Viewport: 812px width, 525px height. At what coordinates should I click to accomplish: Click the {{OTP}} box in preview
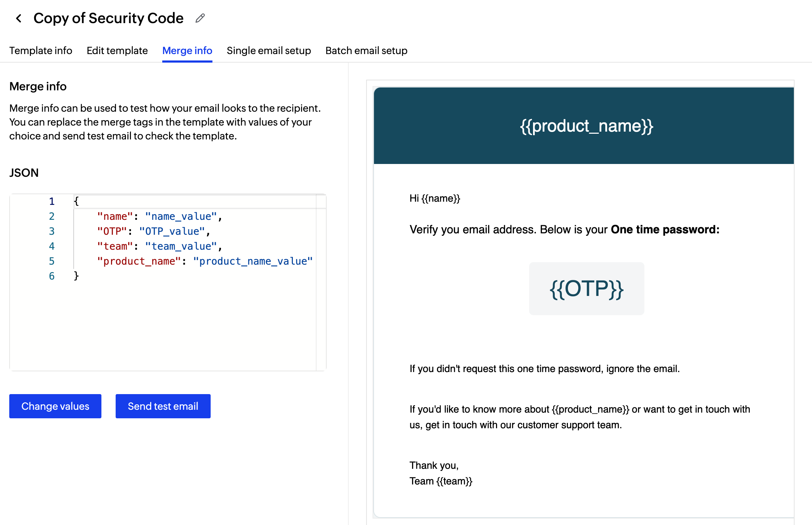(x=586, y=288)
